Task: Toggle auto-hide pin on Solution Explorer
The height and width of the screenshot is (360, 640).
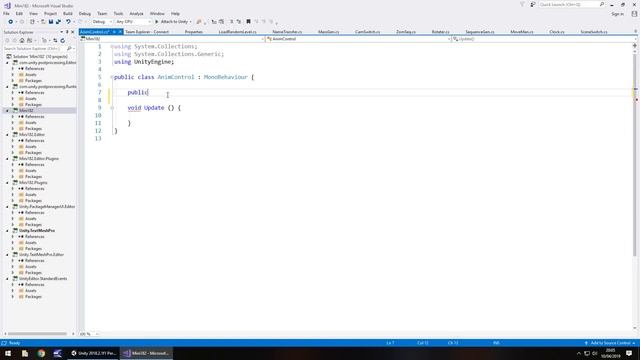Action: point(67,32)
